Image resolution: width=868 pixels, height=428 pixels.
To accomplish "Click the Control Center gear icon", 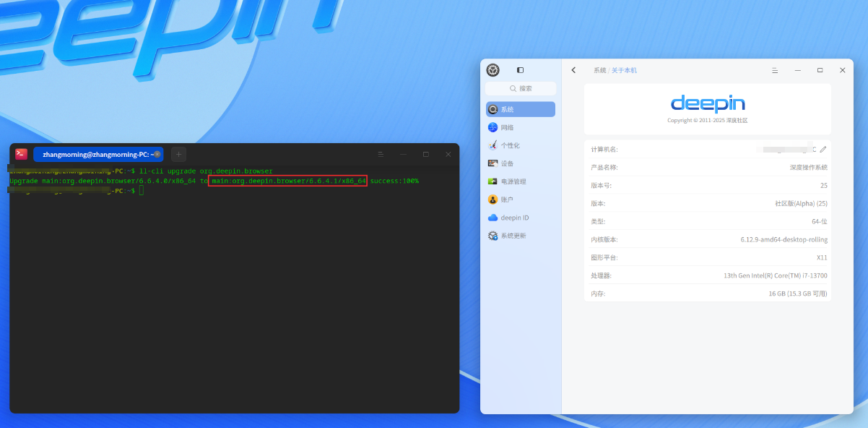I will coord(493,70).
